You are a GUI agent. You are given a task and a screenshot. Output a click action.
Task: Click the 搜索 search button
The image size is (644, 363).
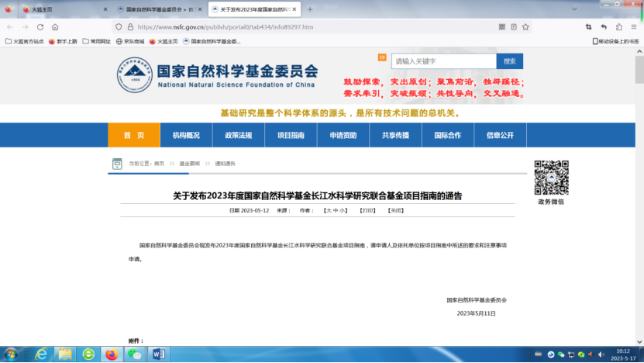pos(509,61)
